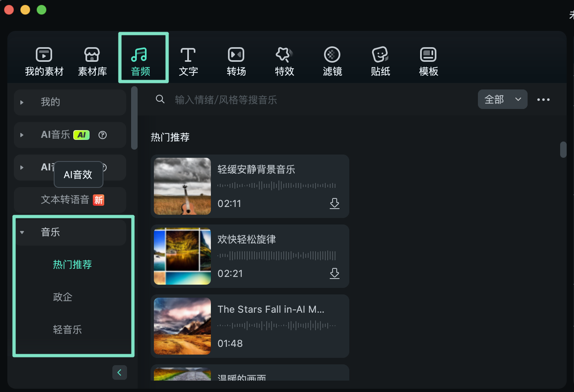
Task: Click the AI音乐 category label
Action: pyautogui.click(x=55, y=135)
